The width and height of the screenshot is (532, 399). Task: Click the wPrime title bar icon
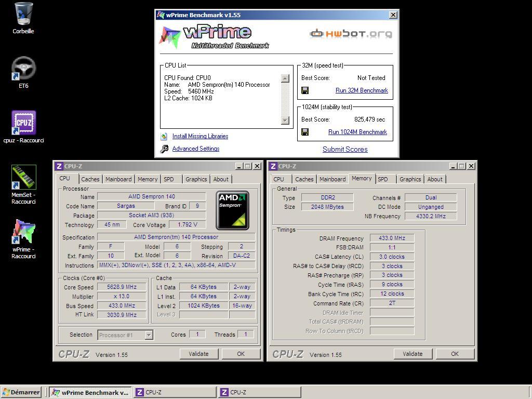pyautogui.click(x=161, y=15)
